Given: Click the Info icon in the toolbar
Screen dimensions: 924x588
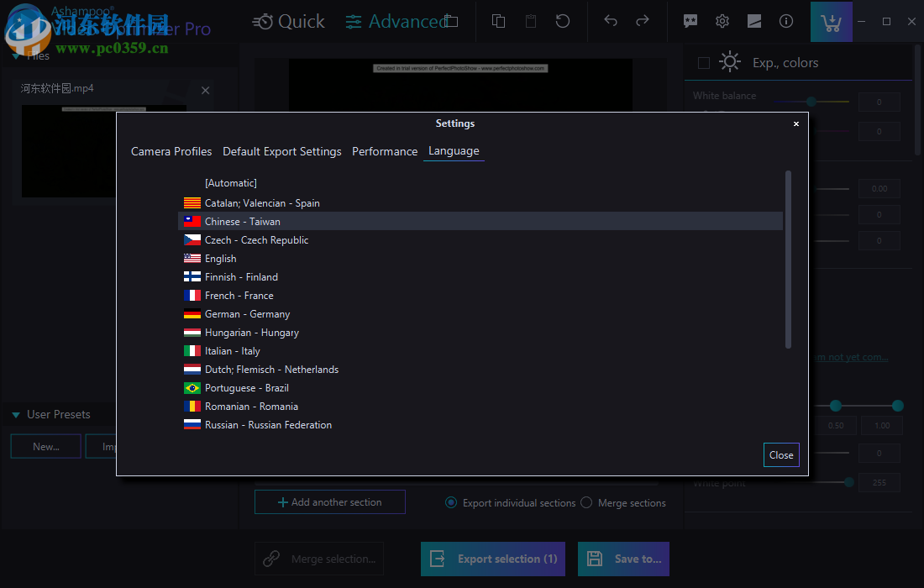Looking at the screenshot, I should coord(785,21).
